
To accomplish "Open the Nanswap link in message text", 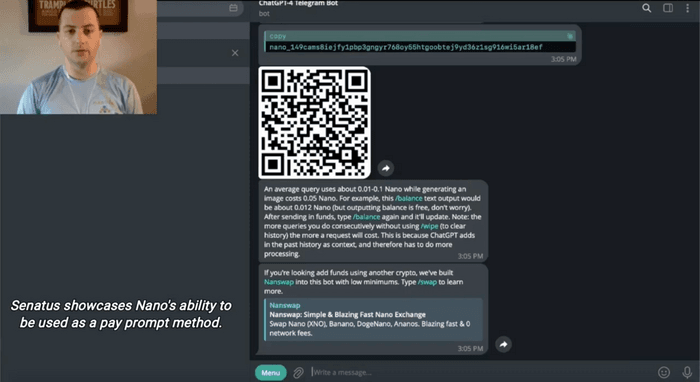I will pyautogui.click(x=279, y=282).
